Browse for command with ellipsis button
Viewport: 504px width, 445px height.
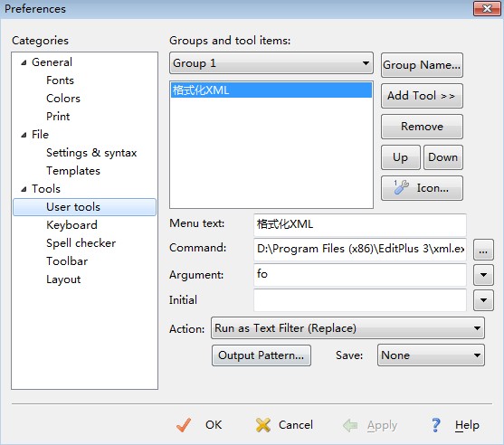pos(483,250)
